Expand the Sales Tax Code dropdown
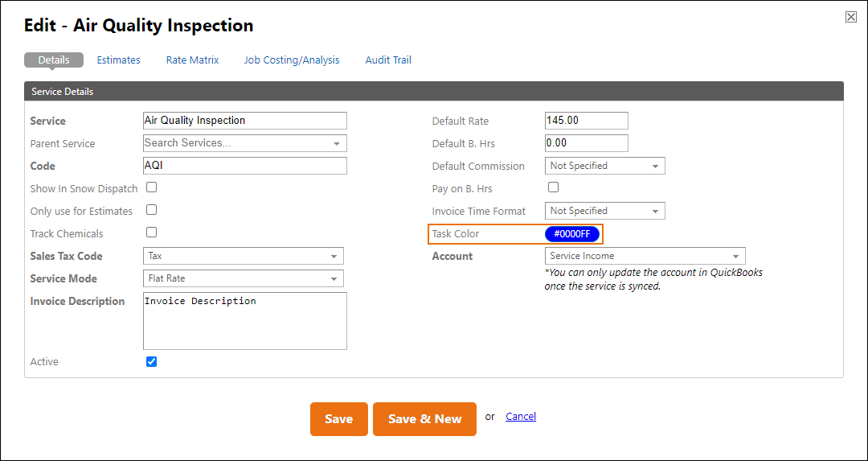This screenshot has width=868, height=461. (x=243, y=256)
